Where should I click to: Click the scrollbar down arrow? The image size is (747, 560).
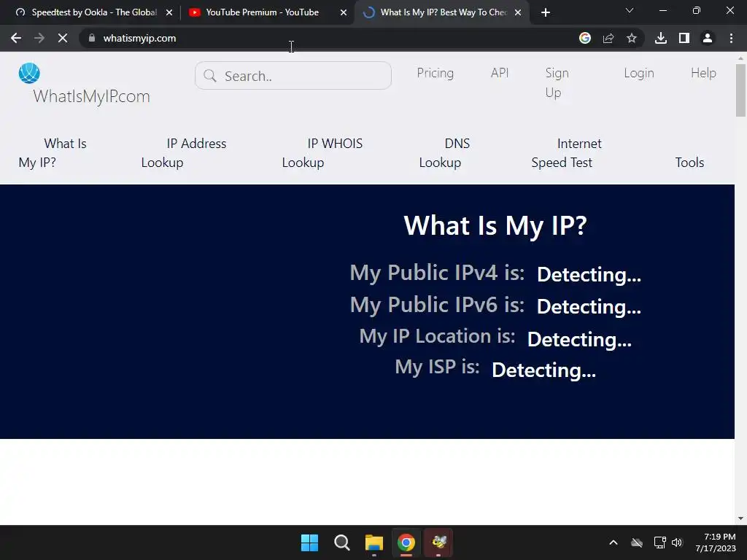tap(740, 518)
